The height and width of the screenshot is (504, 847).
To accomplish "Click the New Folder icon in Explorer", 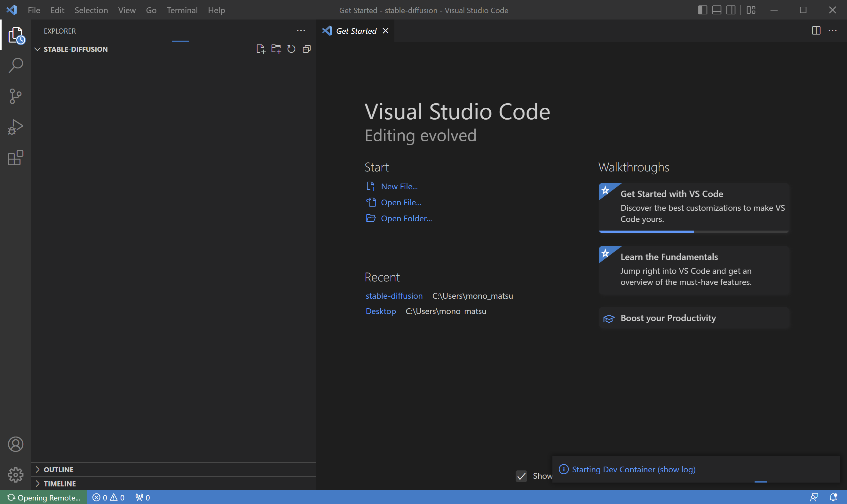I will (276, 49).
